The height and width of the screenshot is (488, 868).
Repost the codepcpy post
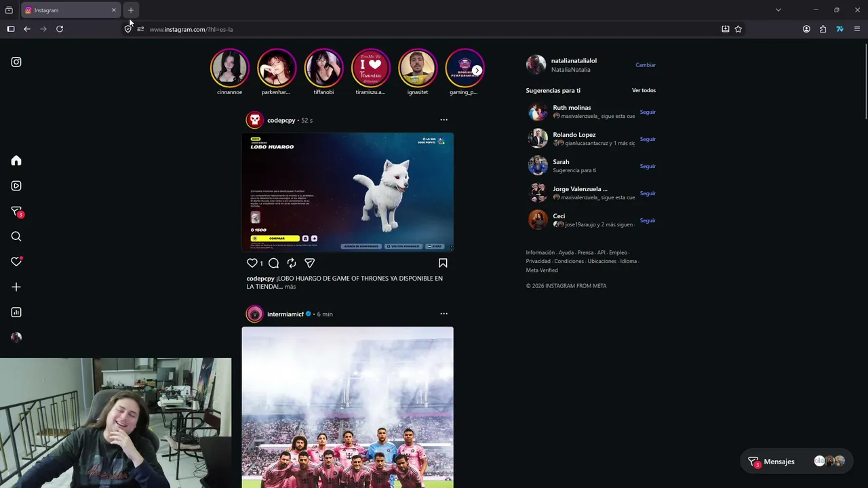tap(292, 263)
